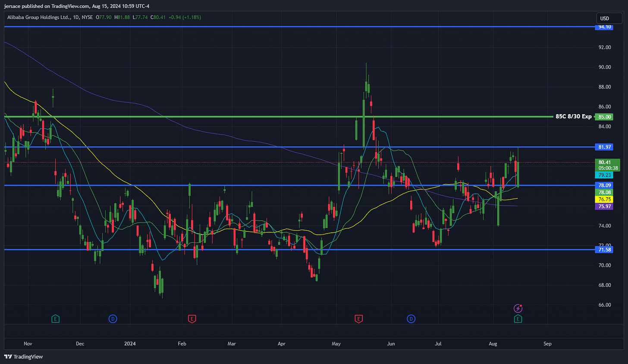
Task: Click the current price tag 80.41
Action: pyautogui.click(x=605, y=162)
